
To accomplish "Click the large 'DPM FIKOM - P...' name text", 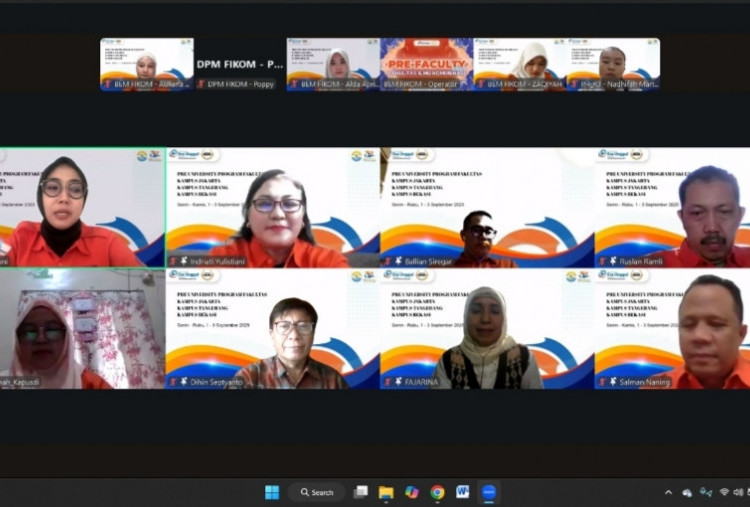I will click(240, 64).
